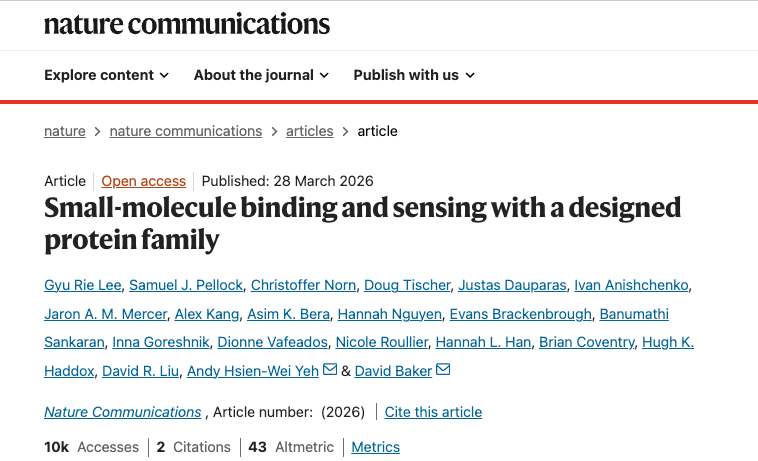Click envelope icon next to Andy Hsien-Wei Yeh
The height and width of the screenshot is (461, 758).
(329, 371)
